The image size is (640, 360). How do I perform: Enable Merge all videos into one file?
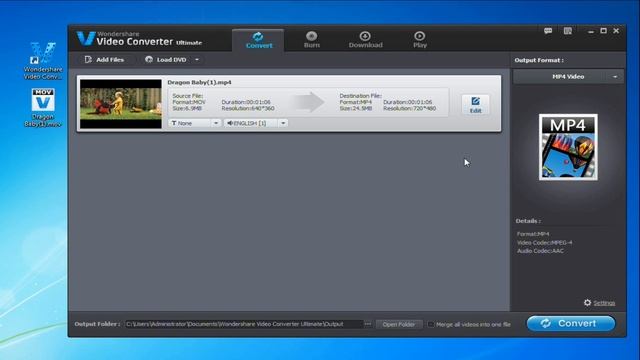431,324
